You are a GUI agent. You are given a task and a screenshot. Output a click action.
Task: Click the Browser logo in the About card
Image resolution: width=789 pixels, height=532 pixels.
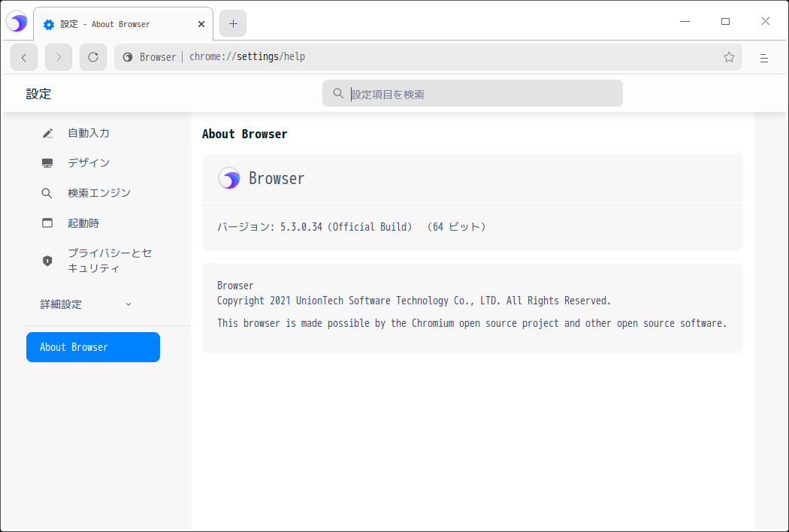[229, 178]
